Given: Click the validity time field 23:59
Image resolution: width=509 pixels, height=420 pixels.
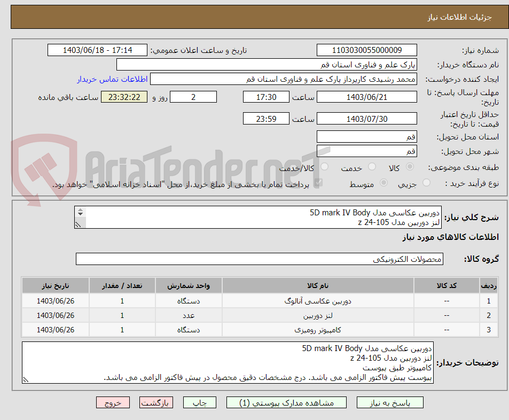Looking at the screenshot, I should coord(266,119).
